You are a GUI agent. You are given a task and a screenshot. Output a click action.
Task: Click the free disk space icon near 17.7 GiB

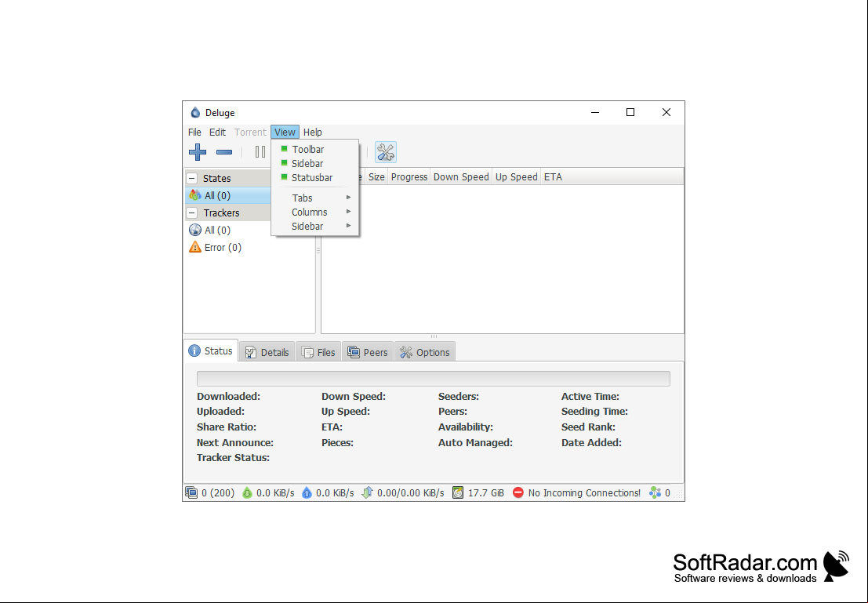click(x=458, y=492)
